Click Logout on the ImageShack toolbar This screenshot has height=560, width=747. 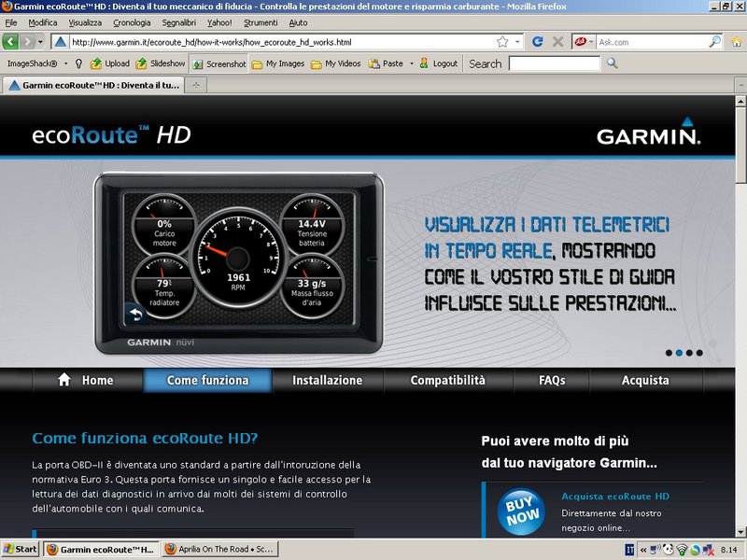click(438, 63)
